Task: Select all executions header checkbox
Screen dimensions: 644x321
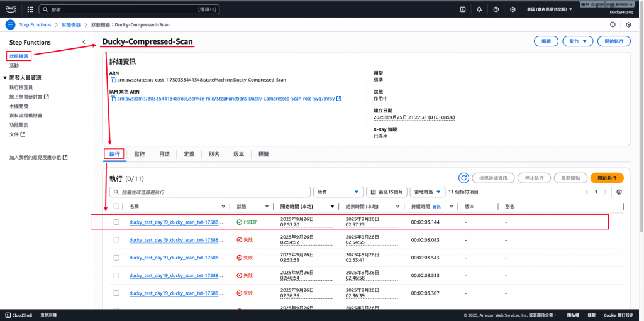Action: [x=116, y=206]
